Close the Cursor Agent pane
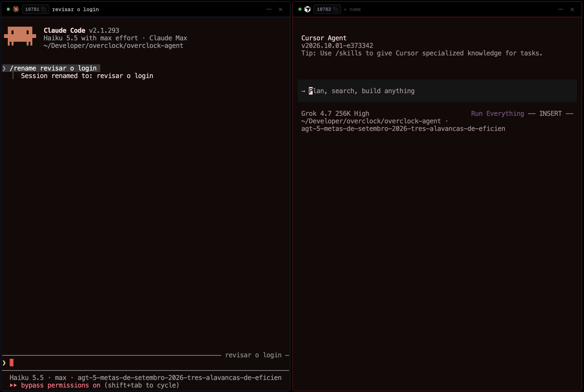 572,9
